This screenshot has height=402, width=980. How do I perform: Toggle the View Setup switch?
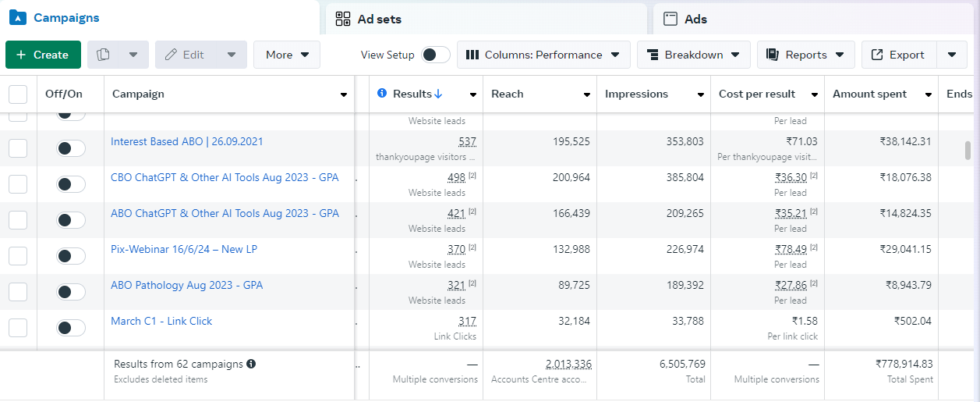(435, 55)
